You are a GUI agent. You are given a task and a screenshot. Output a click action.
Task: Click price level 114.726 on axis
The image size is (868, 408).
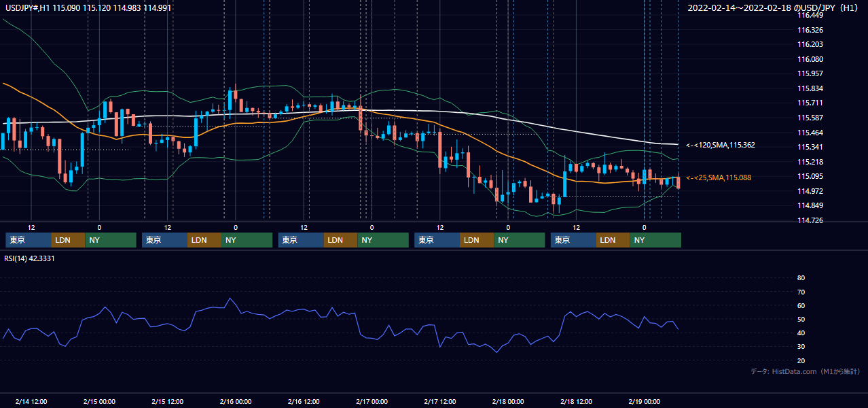[810, 220]
